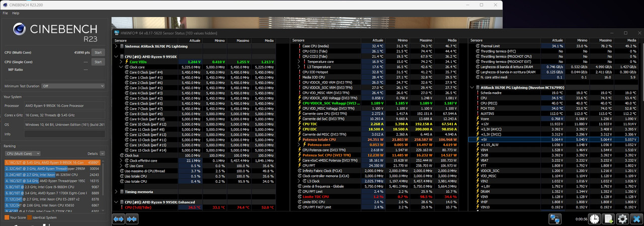Open the File menu in Cinebench
The width and height of the screenshot is (644, 226).
click(x=5, y=13)
